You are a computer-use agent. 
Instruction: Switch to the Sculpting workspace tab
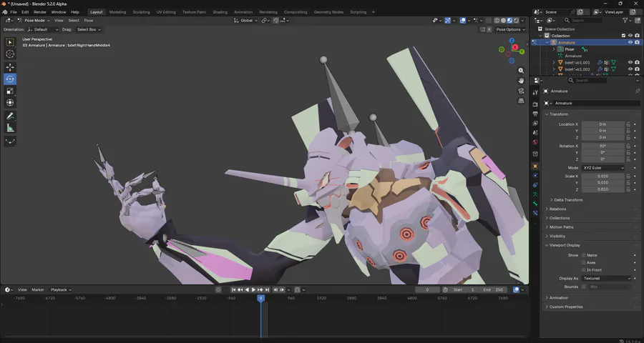pos(141,12)
